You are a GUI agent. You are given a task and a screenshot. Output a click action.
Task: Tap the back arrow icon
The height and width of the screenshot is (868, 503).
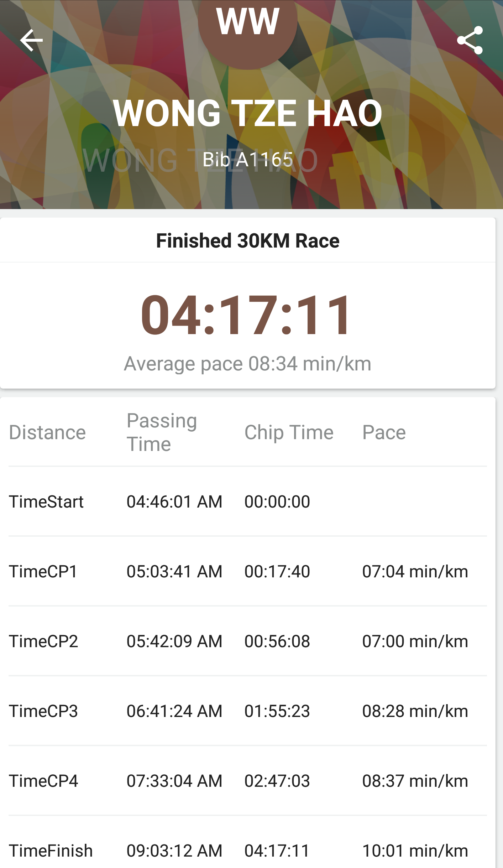pos(31,40)
